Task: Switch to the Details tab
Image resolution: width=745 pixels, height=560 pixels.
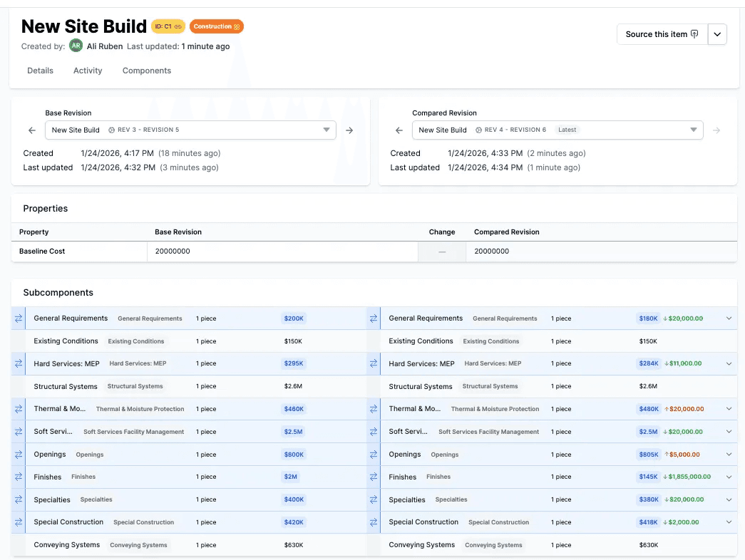Action: coord(41,71)
